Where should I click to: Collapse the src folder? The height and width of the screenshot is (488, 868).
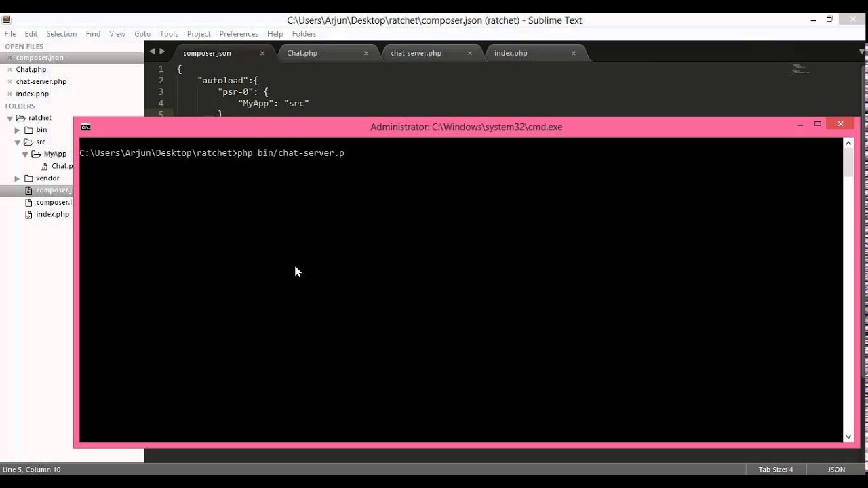pos(18,142)
